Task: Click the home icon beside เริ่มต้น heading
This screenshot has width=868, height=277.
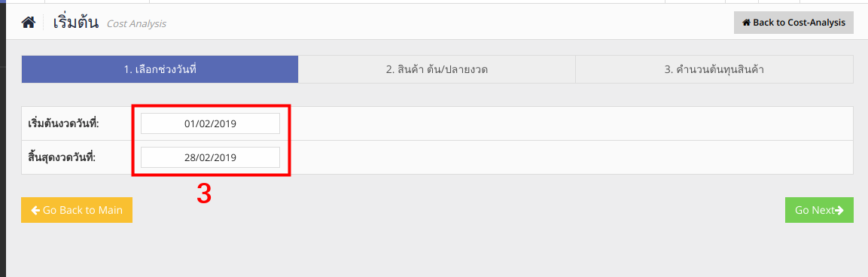Action: click(x=29, y=23)
